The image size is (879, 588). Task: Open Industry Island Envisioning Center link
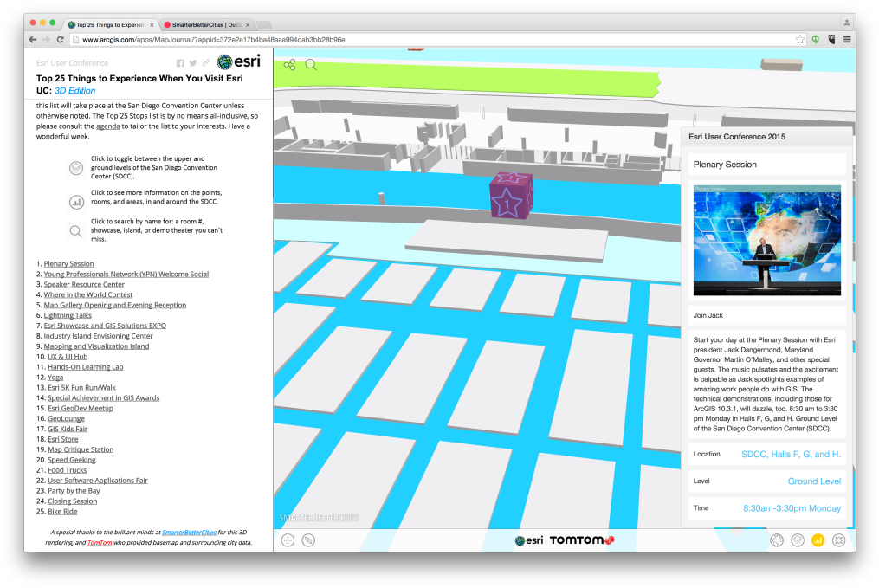(x=98, y=336)
